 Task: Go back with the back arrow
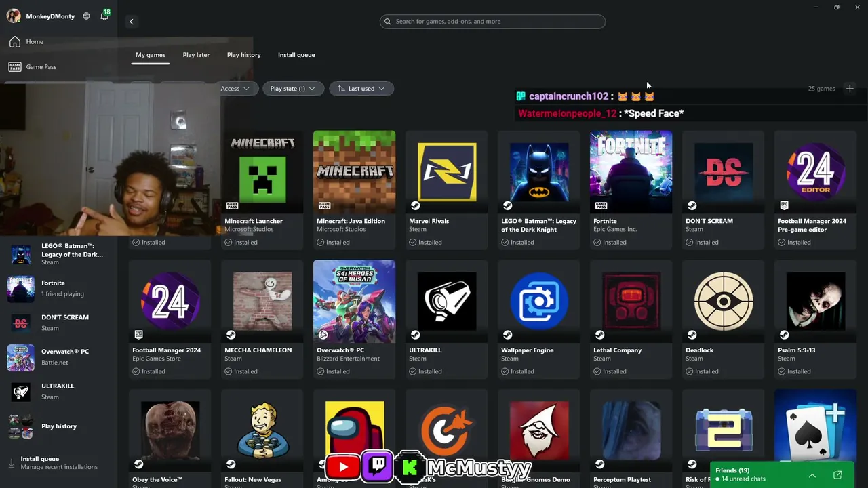pyautogui.click(x=132, y=22)
